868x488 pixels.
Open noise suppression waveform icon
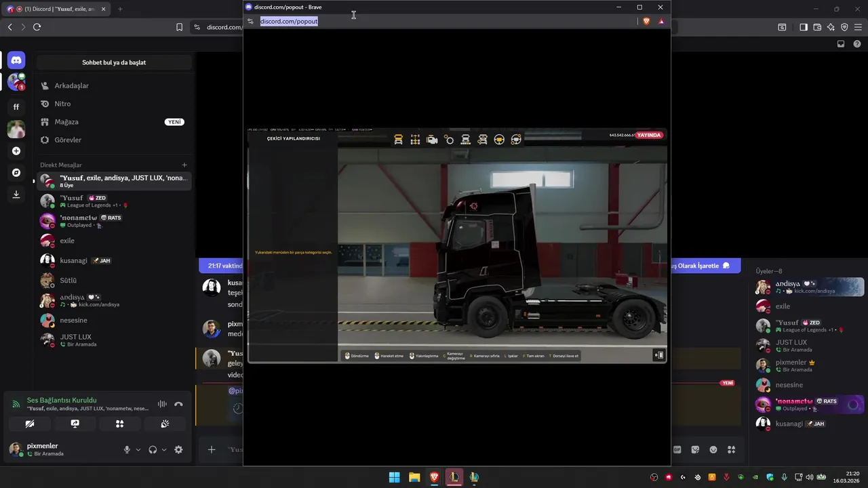[x=162, y=404]
